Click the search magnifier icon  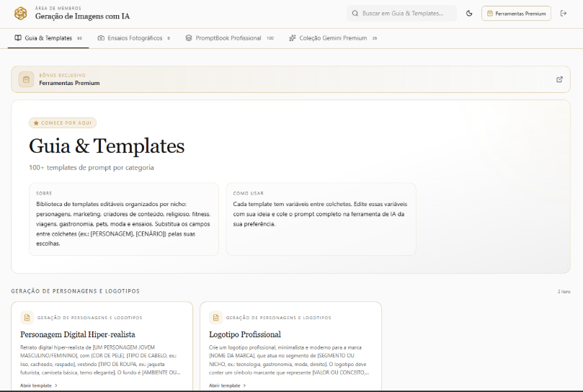pyautogui.click(x=355, y=14)
